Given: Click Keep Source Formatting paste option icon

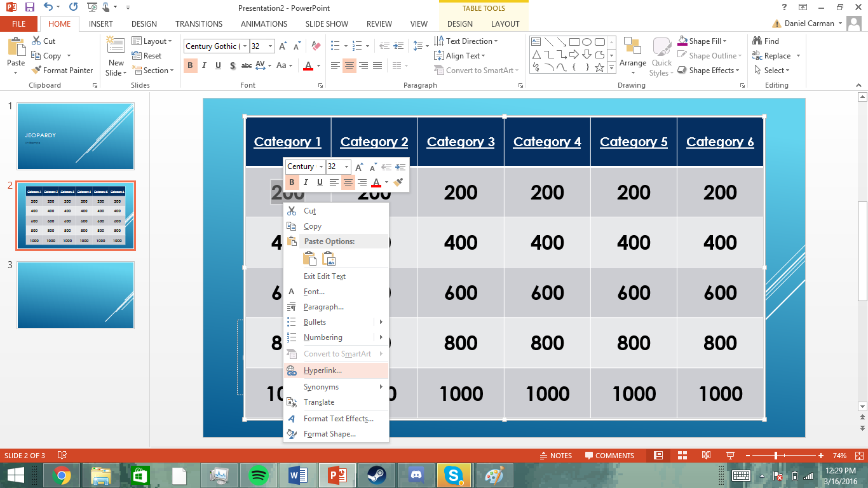Looking at the screenshot, I should pos(309,258).
